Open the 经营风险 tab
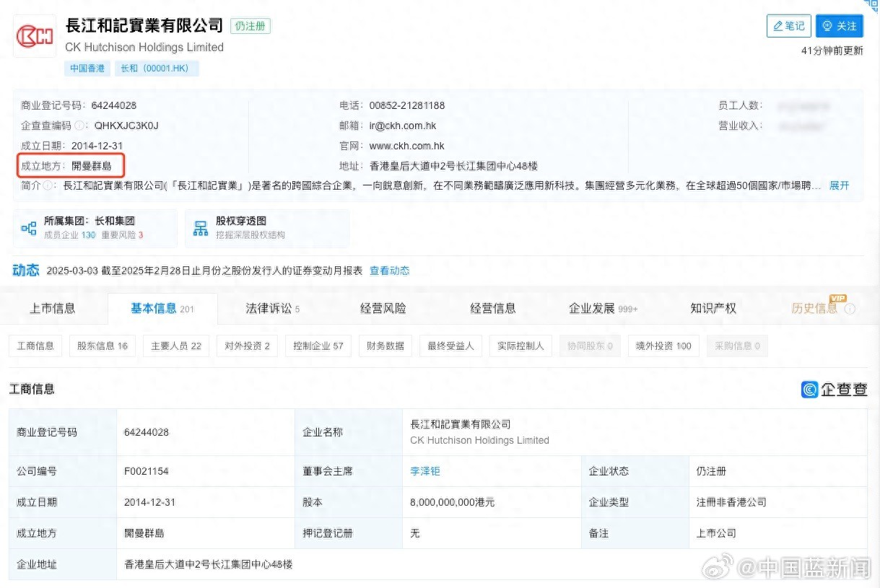This screenshot has height=588, width=880. pyautogui.click(x=383, y=309)
